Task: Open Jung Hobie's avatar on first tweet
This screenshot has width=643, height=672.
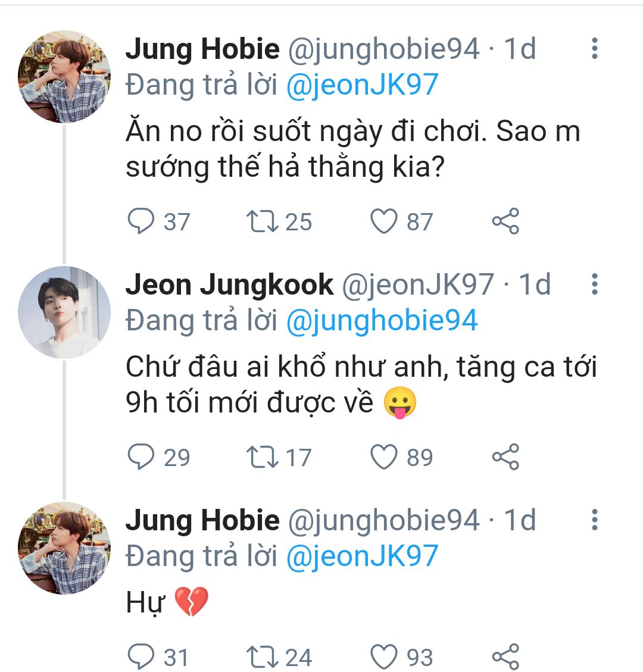Action: [x=64, y=77]
